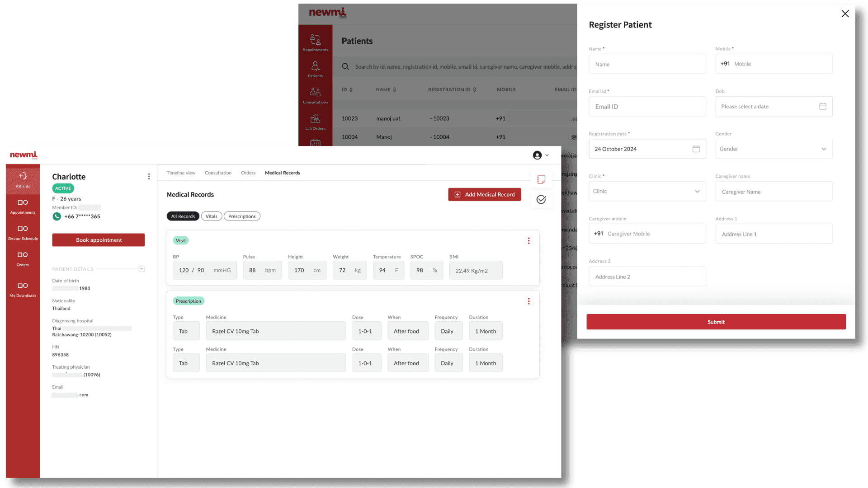Image resolution: width=868 pixels, height=488 pixels.
Task: Open the three-dot menu next to Charlotte's name
Action: (x=149, y=176)
